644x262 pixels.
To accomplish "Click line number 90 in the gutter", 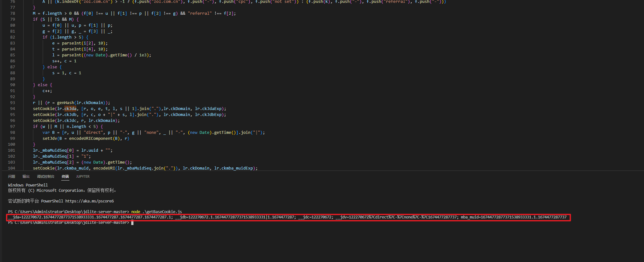I will coord(13,85).
